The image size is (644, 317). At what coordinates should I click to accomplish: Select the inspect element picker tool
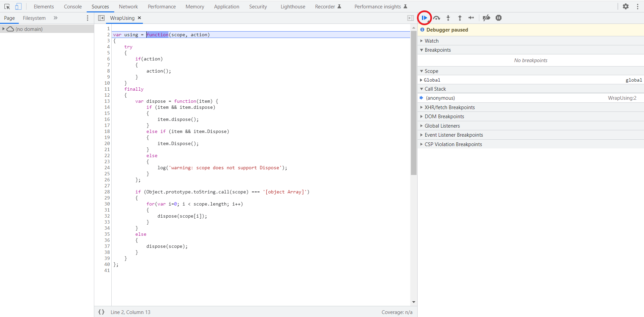(7, 6)
